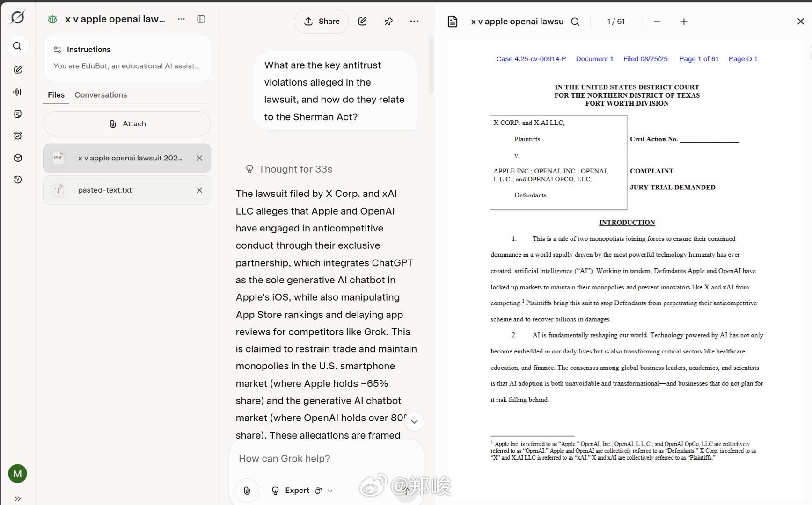Viewport: 812px width, 505px height.
Task: Zoom out the PDF with minus button
Action: click(657, 22)
